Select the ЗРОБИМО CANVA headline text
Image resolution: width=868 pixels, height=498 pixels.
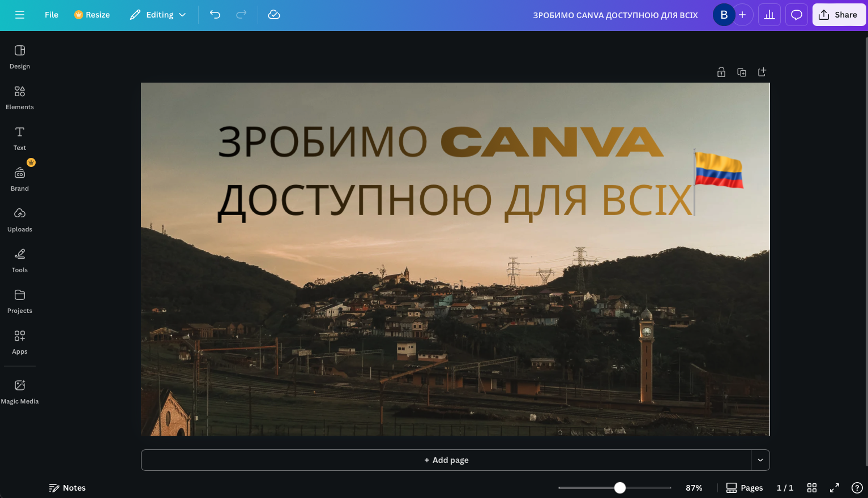pos(441,141)
